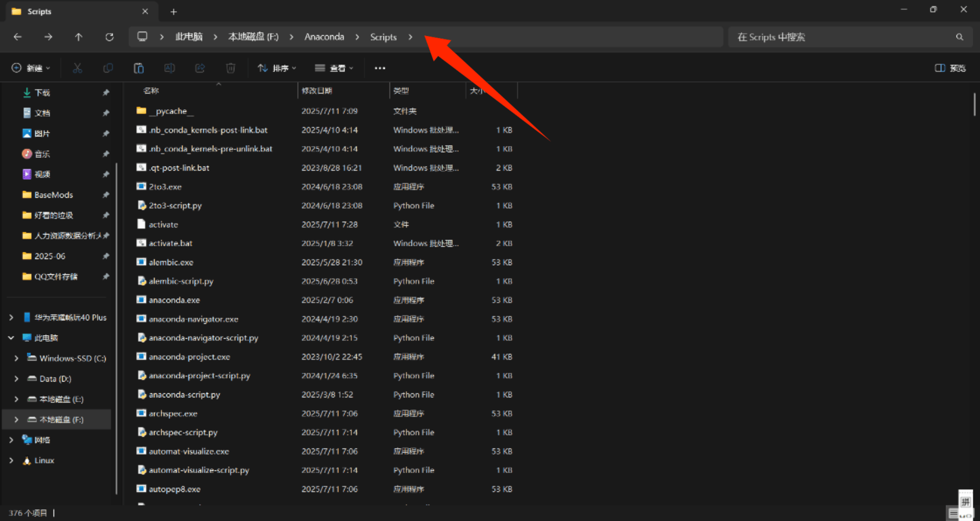Click the paste clipboard icon

pos(139,68)
